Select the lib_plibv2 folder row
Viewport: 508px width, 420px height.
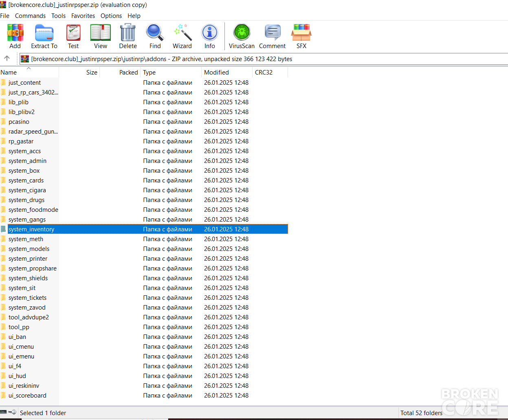click(144, 112)
